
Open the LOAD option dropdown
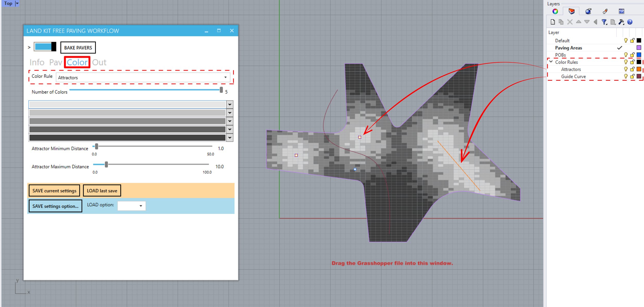click(131, 206)
